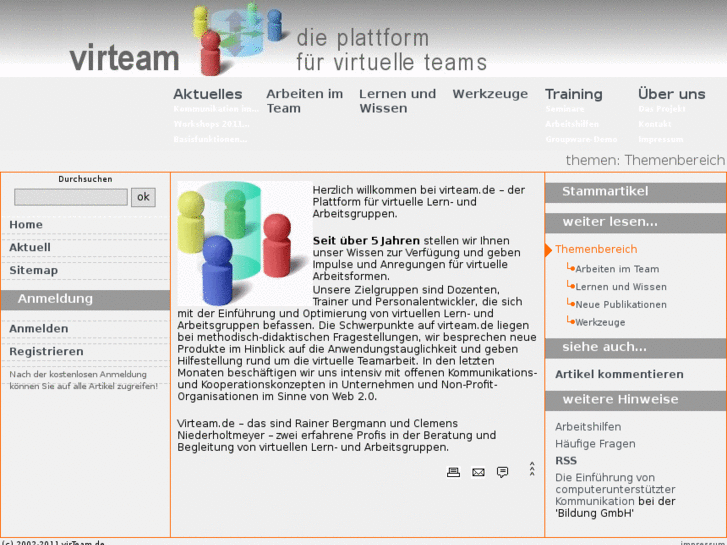Select Werkzeuge in Themenbereich tree
This screenshot has height=545, width=727.
pos(600,322)
